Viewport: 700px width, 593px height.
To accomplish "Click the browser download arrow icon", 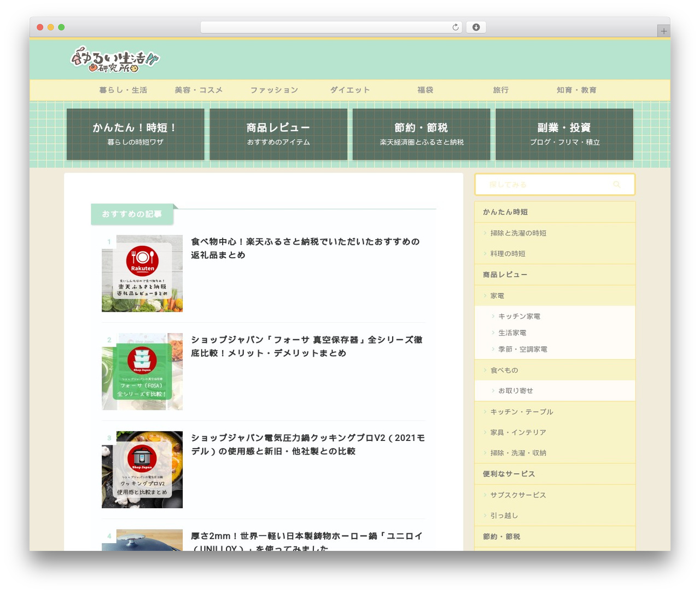I will tap(476, 27).
